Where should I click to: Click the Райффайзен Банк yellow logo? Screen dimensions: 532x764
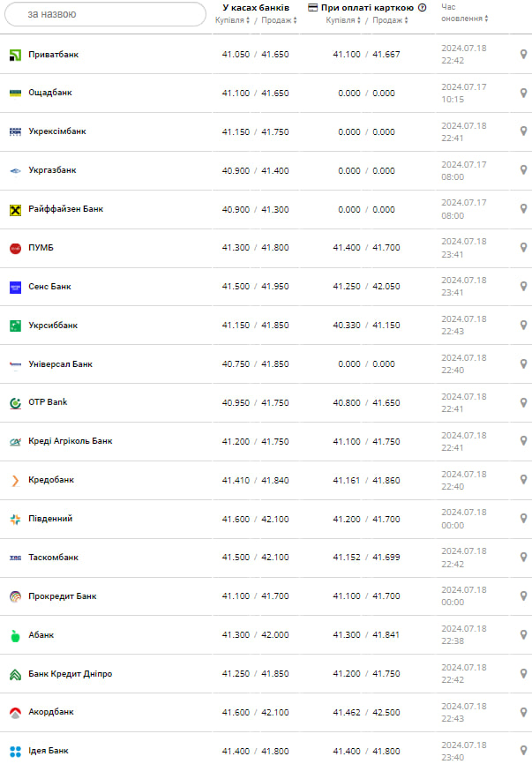coord(15,209)
